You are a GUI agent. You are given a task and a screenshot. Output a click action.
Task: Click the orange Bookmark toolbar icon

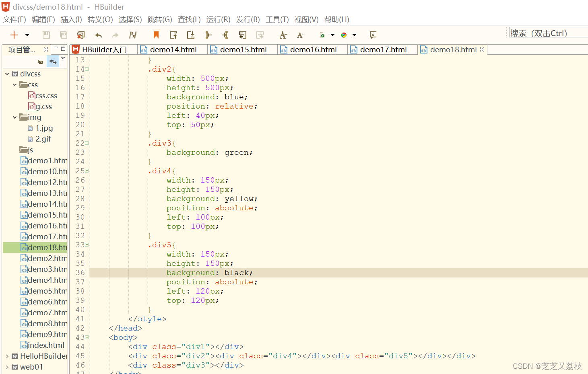[156, 35]
